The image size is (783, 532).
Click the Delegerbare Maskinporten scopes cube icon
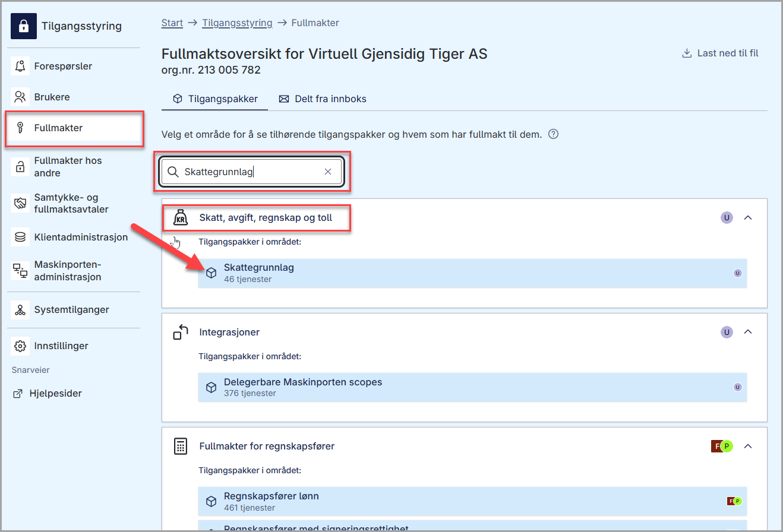pos(211,388)
